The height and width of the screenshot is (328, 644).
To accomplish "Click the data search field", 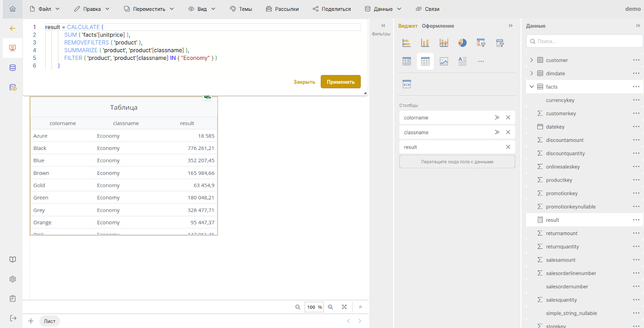I will tap(584, 41).
